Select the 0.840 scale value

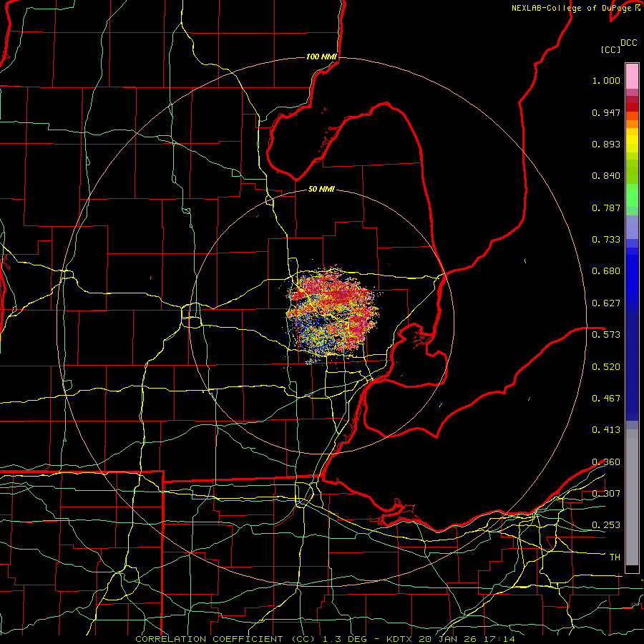click(x=606, y=176)
